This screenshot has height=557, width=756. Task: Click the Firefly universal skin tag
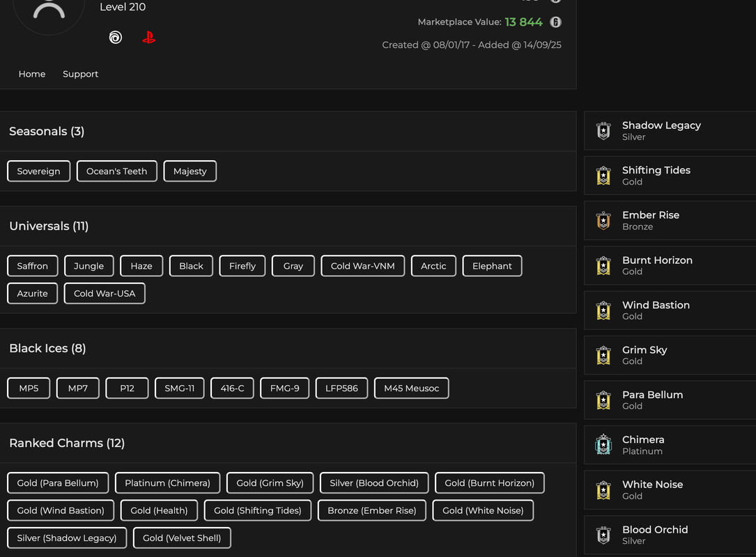pos(242,266)
